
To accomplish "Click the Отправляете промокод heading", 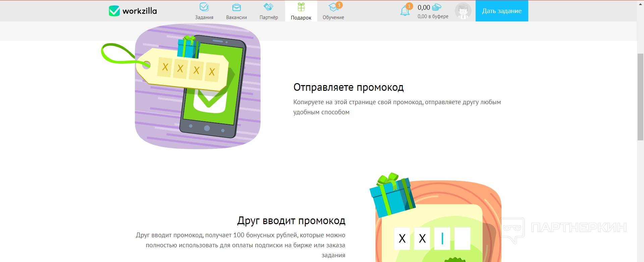I will [x=348, y=87].
